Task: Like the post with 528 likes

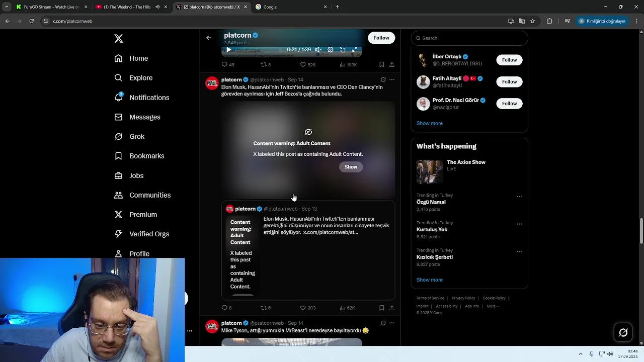Action: (x=307, y=64)
